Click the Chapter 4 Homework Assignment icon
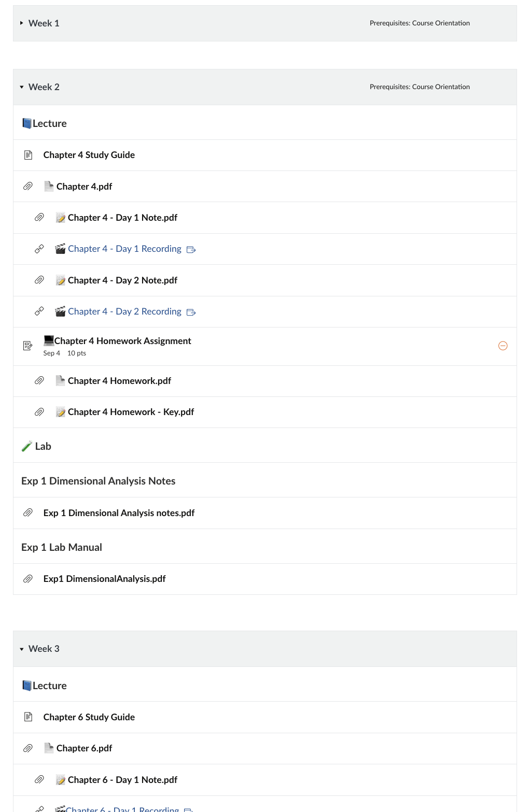 point(28,346)
